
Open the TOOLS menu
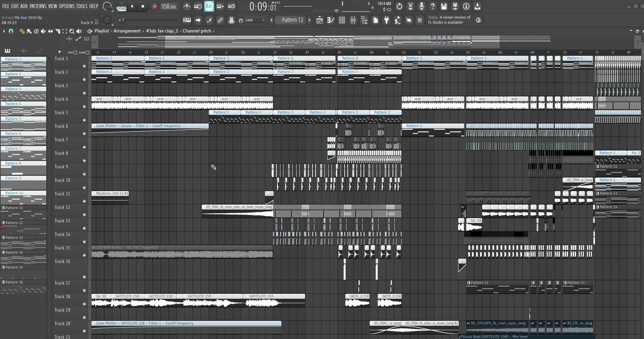pyautogui.click(x=82, y=6)
